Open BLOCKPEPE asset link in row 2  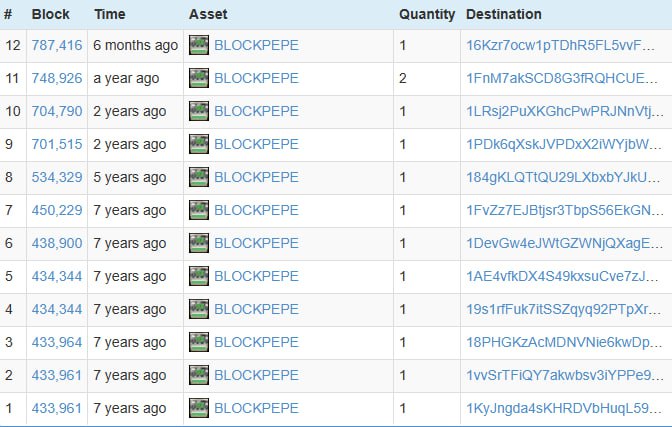click(x=256, y=375)
